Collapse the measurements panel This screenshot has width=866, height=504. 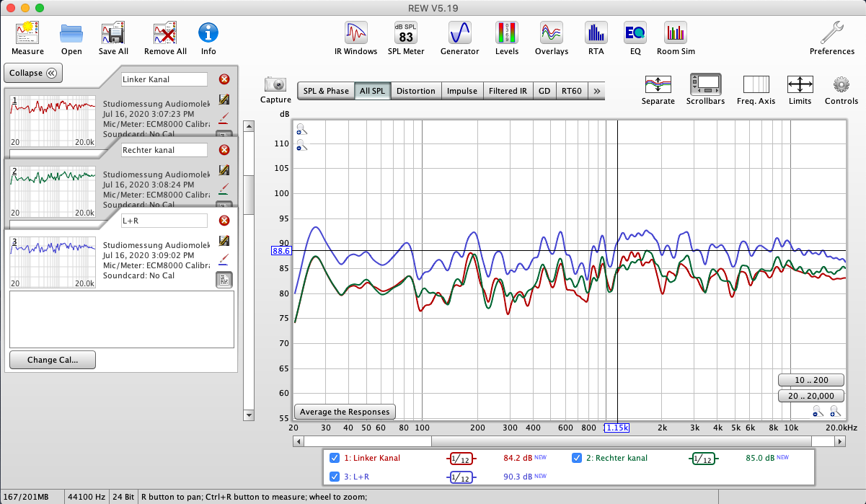click(x=33, y=73)
